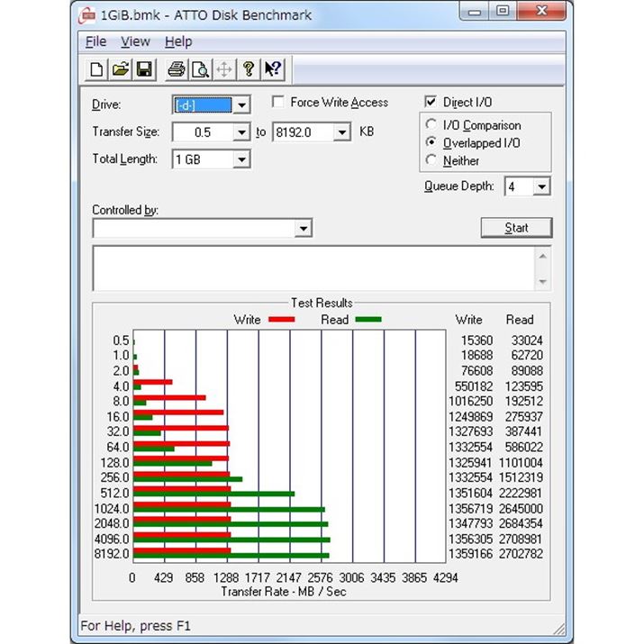Activate the context help pointer icon
The image size is (644, 644).
coord(273,69)
